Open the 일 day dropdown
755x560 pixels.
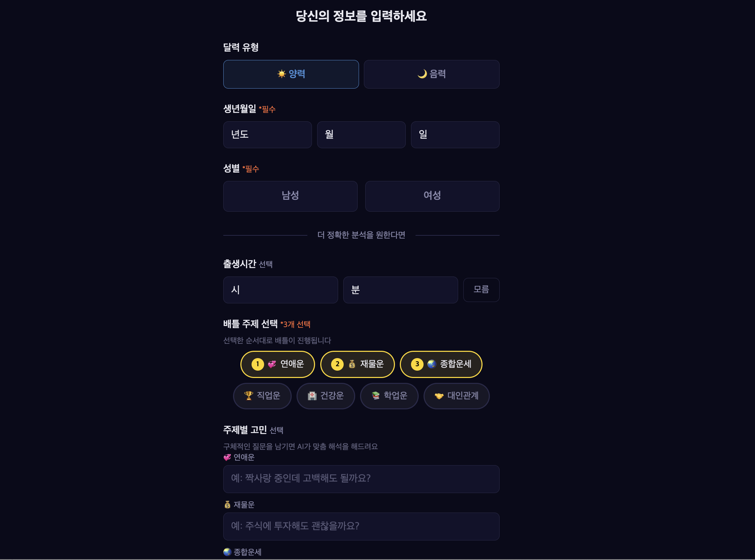(x=455, y=135)
